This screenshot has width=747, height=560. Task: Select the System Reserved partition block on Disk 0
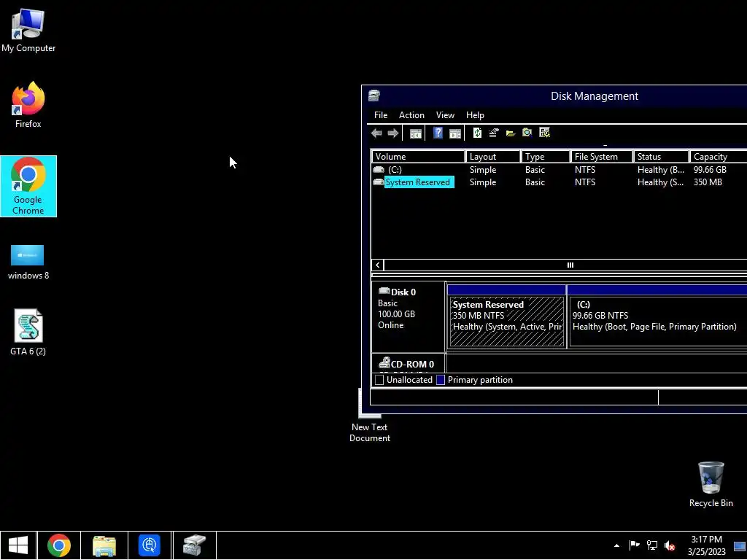tap(507, 316)
